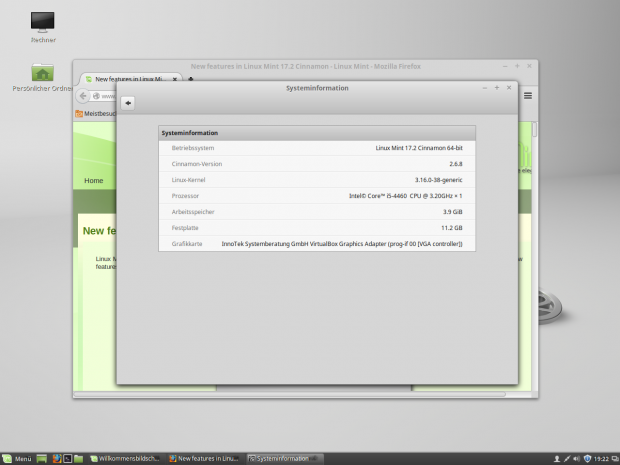This screenshot has width=620, height=465.
Task: Select the Linux Mint 17.2 Cinnamon 64-bit value
Action: tap(419, 148)
